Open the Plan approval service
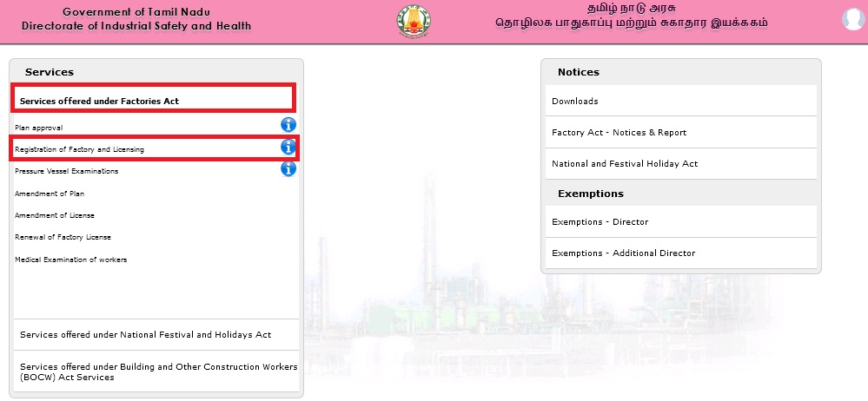Image resolution: width=868 pixels, height=401 pixels. tap(39, 128)
